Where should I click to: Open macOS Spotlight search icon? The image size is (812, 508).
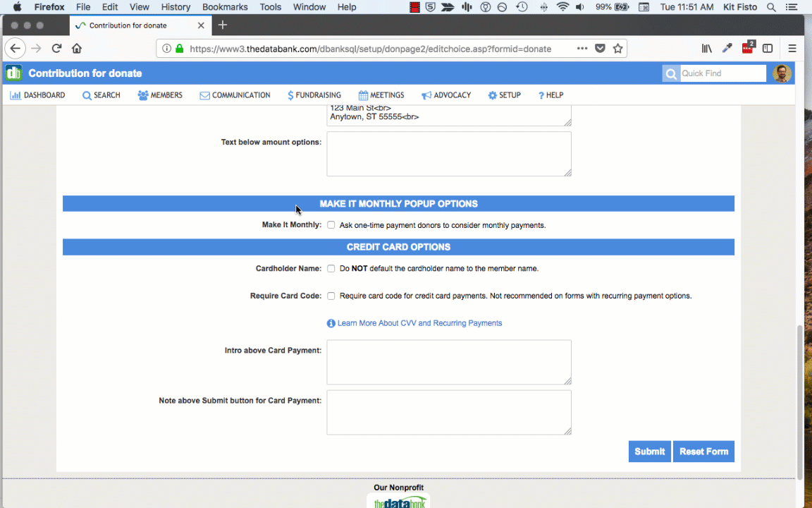point(771,7)
